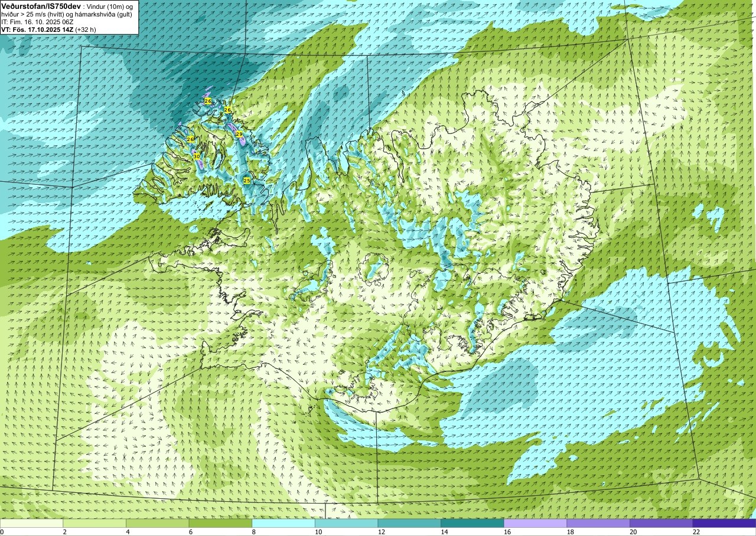Click the legend tick label 6
The width and height of the screenshot is (756, 536).
tap(190, 532)
